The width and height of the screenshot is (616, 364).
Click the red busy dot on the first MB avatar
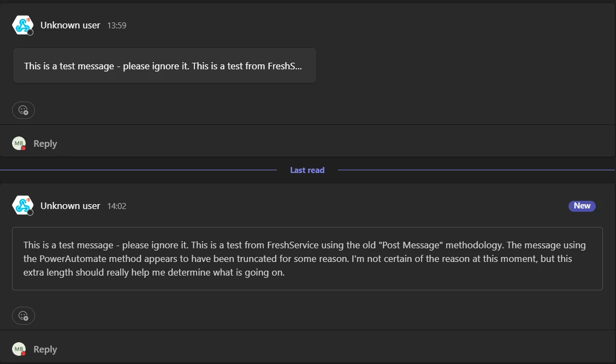pyautogui.click(x=23, y=148)
